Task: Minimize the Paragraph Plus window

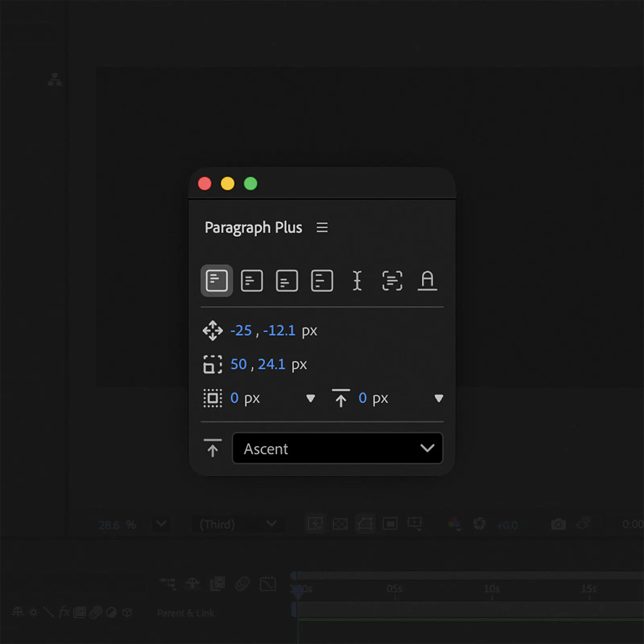Action: click(x=227, y=184)
